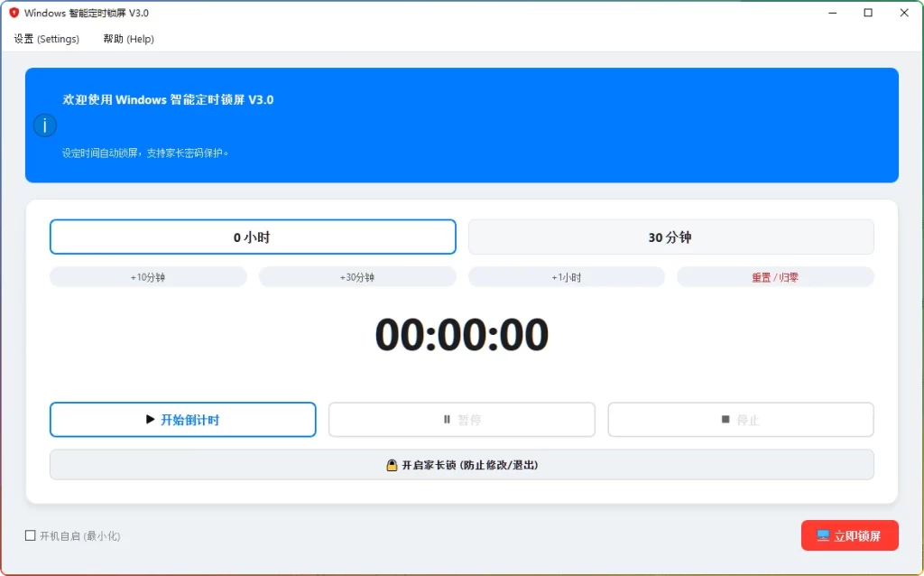Viewport: 924px width, 576px height.
Task: Open the 帮助 (Help) menu
Action: 126,39
